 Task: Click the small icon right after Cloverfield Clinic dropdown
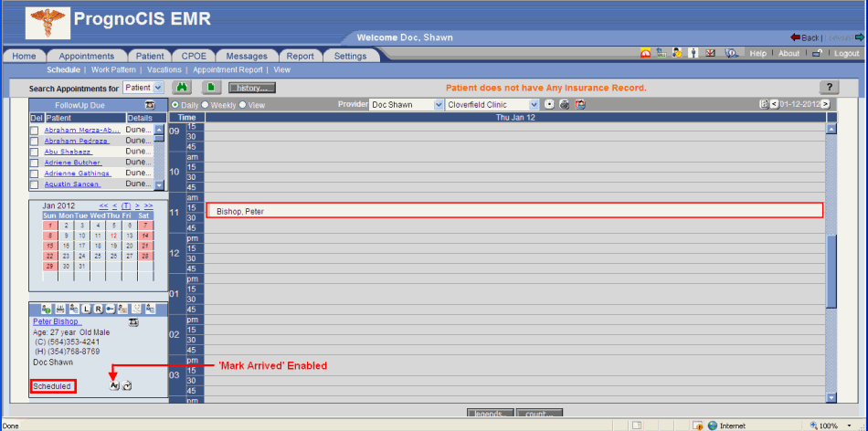point(549,104)
